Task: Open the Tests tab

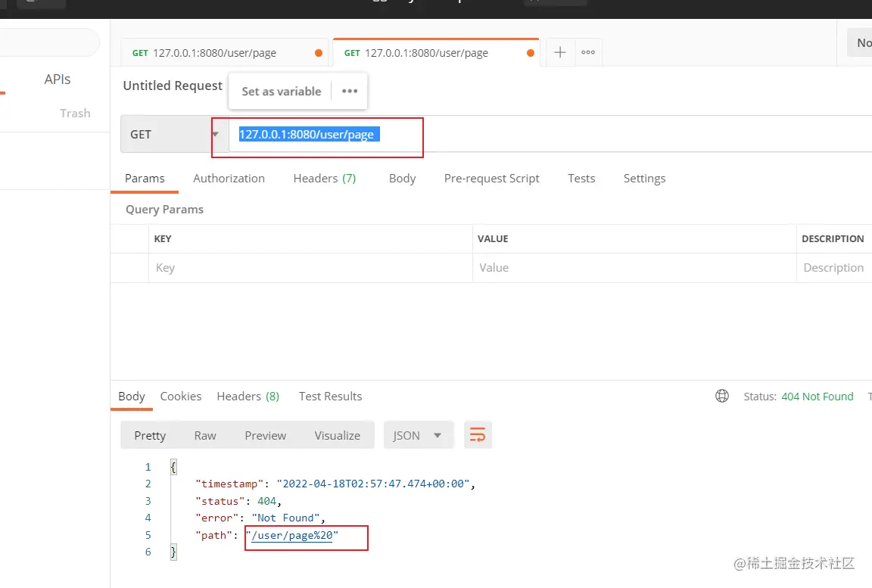Action: pos(581,179)
